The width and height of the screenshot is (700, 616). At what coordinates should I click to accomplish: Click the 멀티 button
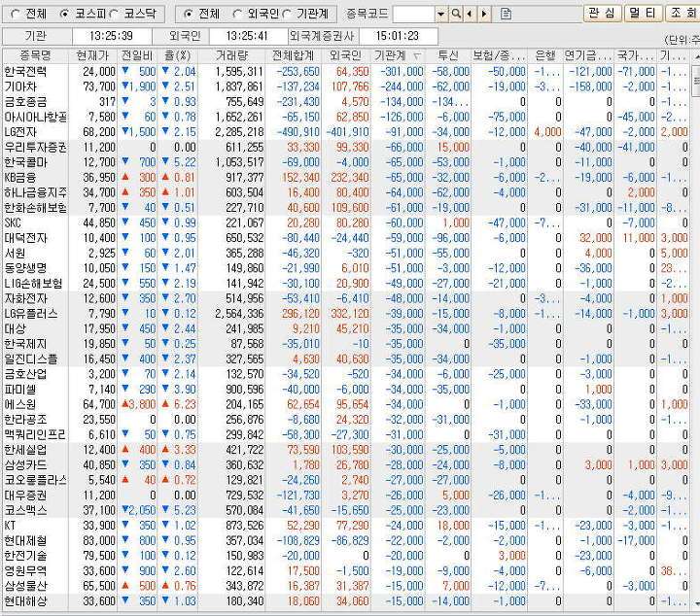(x=643, y=14)
